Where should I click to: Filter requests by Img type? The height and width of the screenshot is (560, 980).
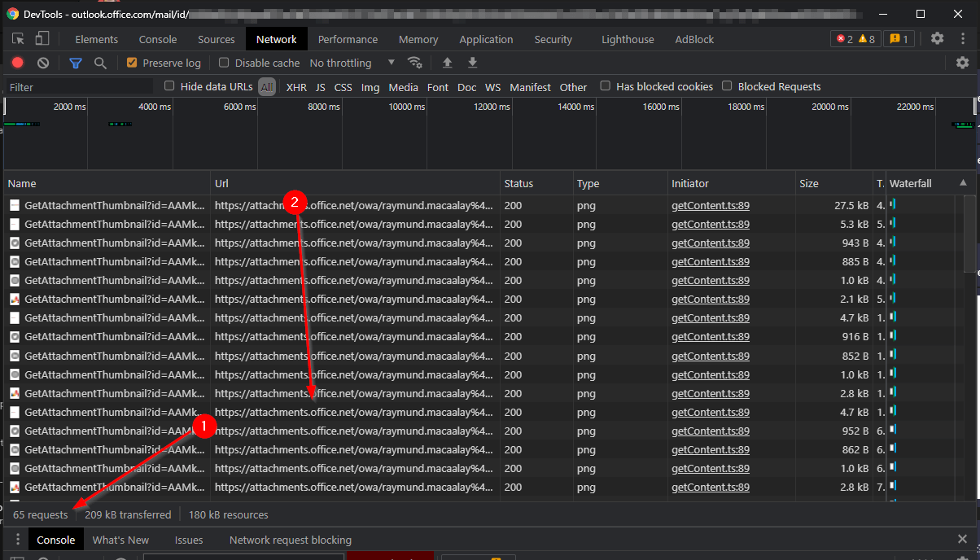pos(370,86)
